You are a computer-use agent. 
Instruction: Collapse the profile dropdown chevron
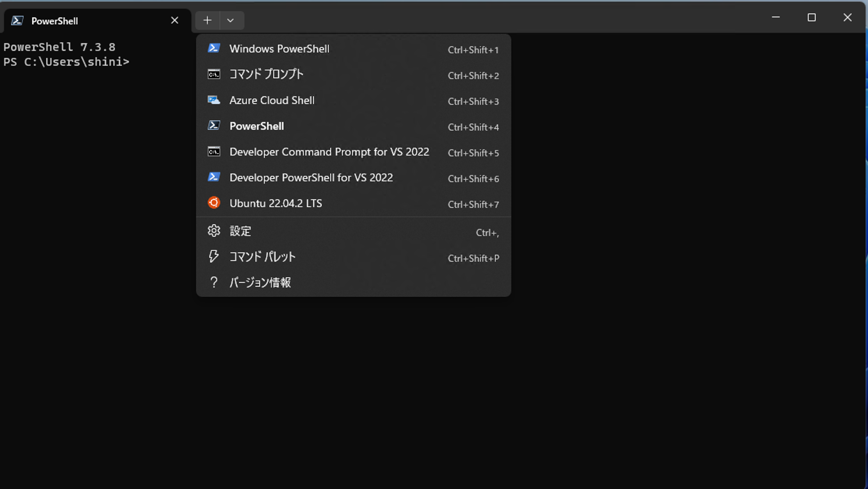pos(231,20)
